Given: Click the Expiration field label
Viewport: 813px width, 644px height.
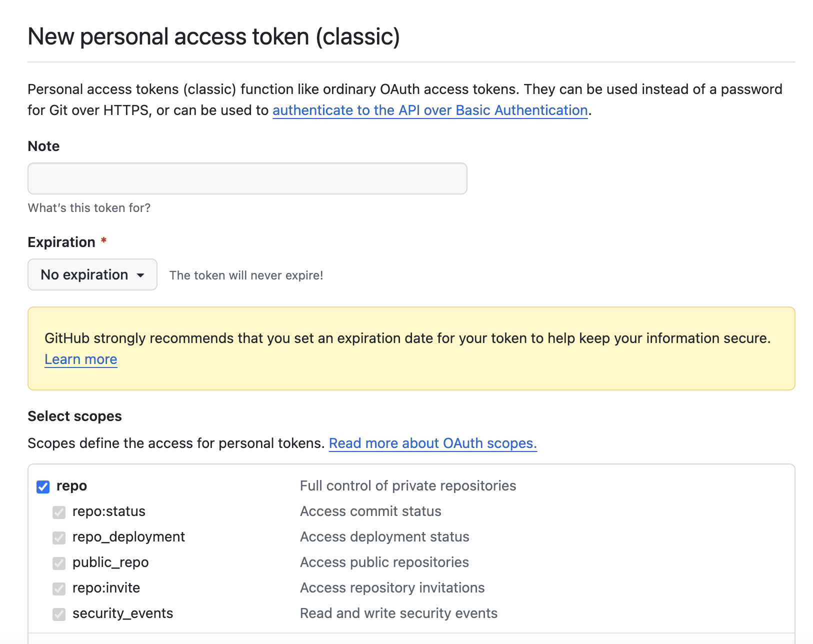Looking at the screenshot, I should click(61, 242).
